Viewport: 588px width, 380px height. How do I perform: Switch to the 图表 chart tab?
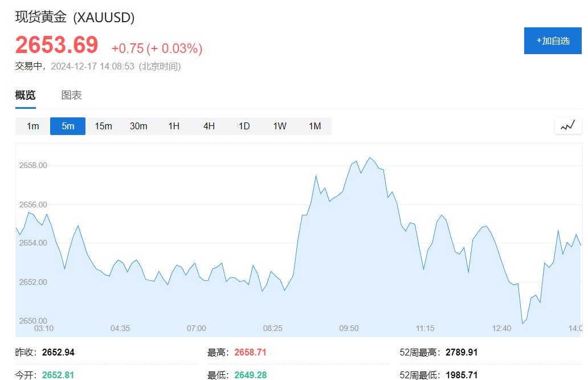pos(71,95)
